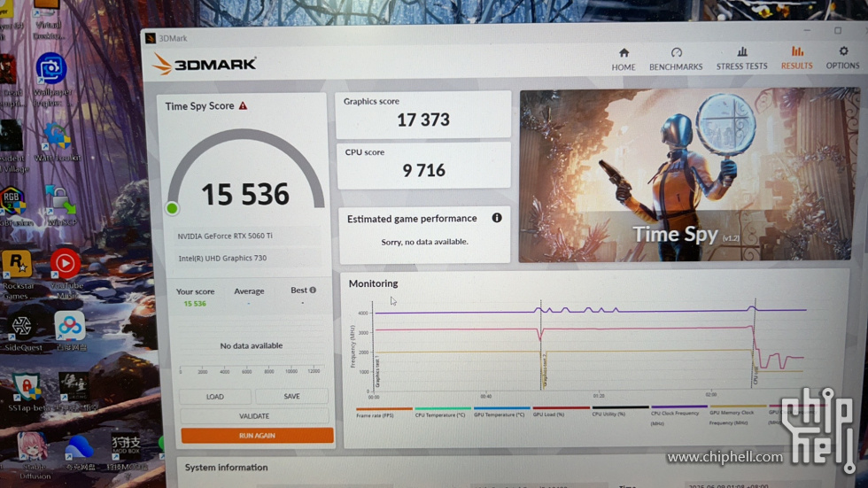Click the Monitoring heading
This screenshot has height=488, width=868.
pyautogui.click(x=373, y=283)
